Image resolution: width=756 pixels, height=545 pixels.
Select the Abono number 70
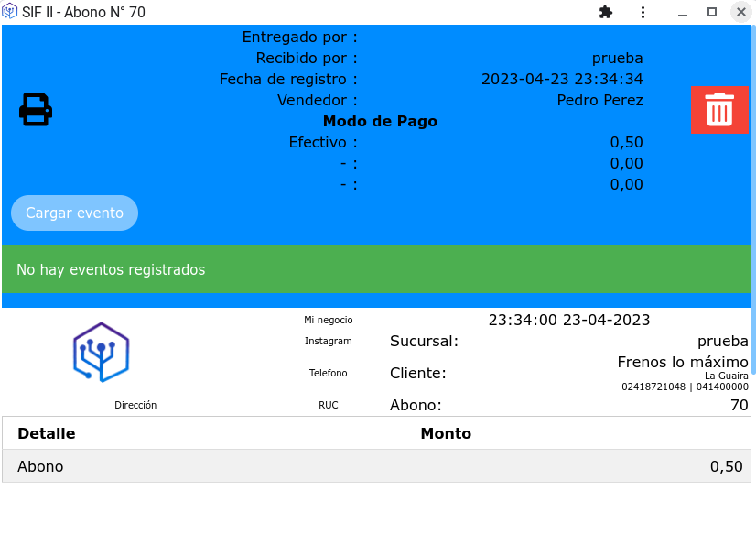point(740,404)
